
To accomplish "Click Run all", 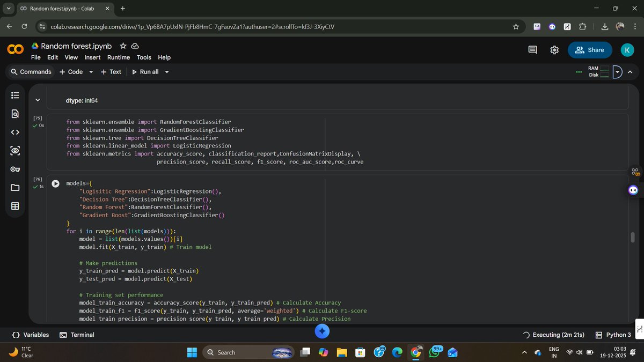I will (x=145, y=72).
